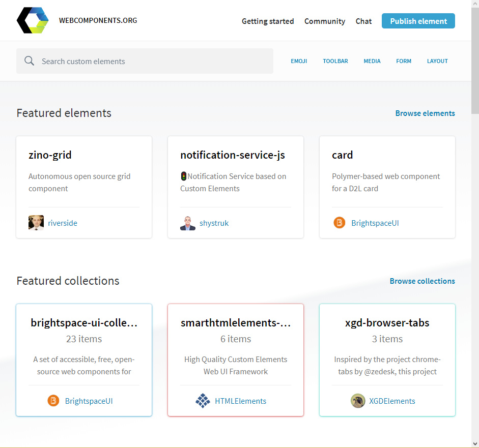Click riverside's avatar photo
This screenshot has height=448, width=479.
pos(36,223)
